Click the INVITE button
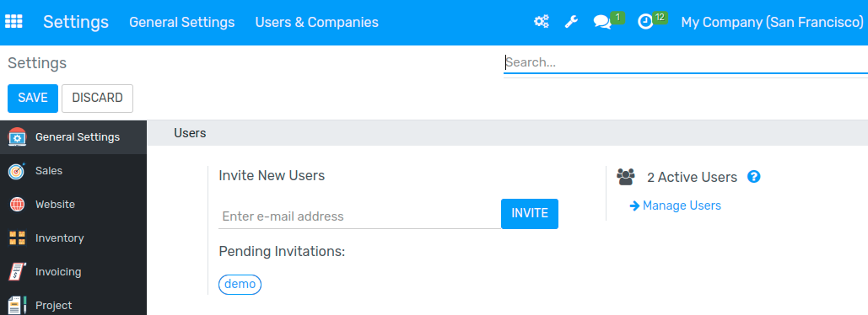Viewport: 868px width, 315px height. (x=530, y=214)
